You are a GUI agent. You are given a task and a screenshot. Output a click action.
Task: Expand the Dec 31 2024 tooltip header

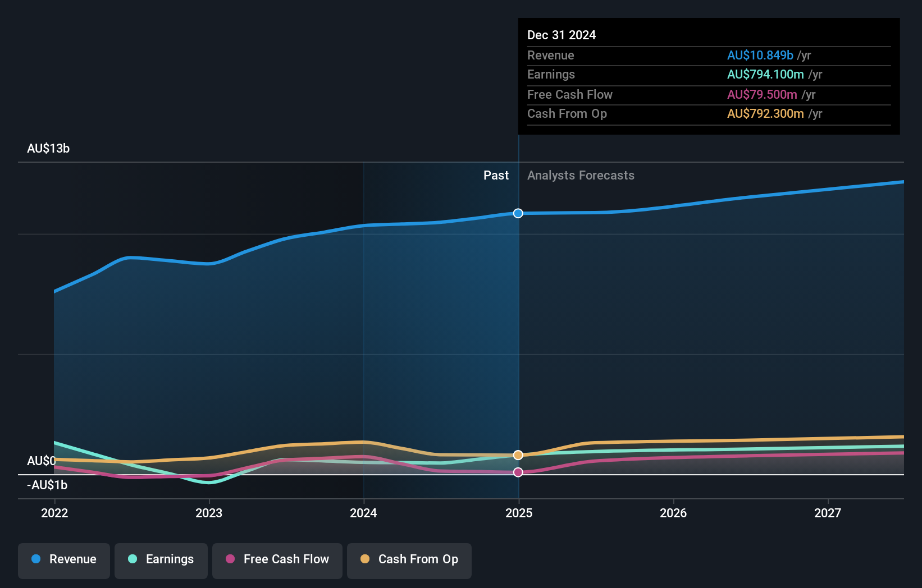coord(562,35)
